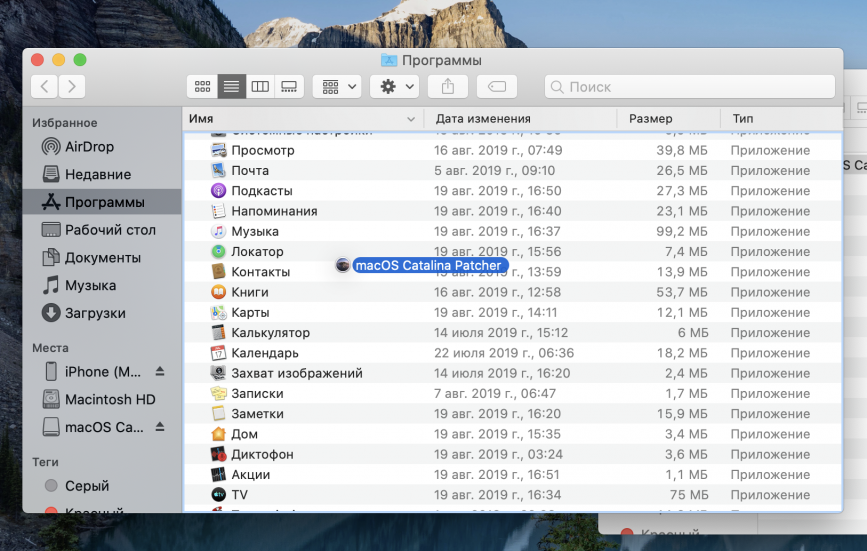Open Рабочий стол in sidebar
The image size is (867, 551).
click(x=110, y=229)
